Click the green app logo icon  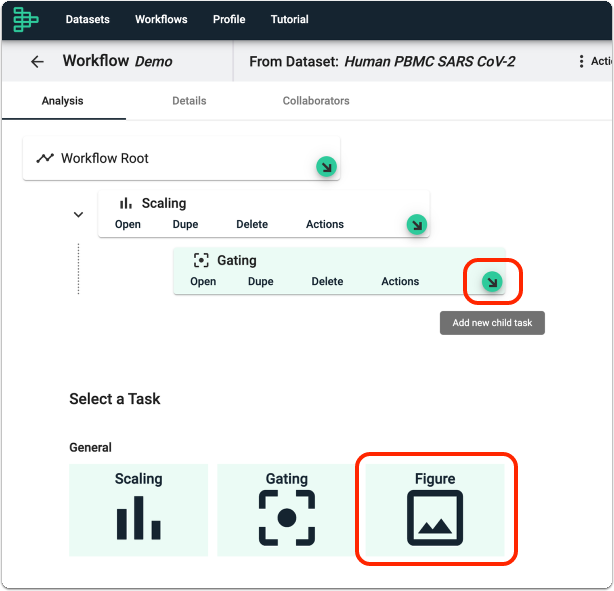pos(25,20)
